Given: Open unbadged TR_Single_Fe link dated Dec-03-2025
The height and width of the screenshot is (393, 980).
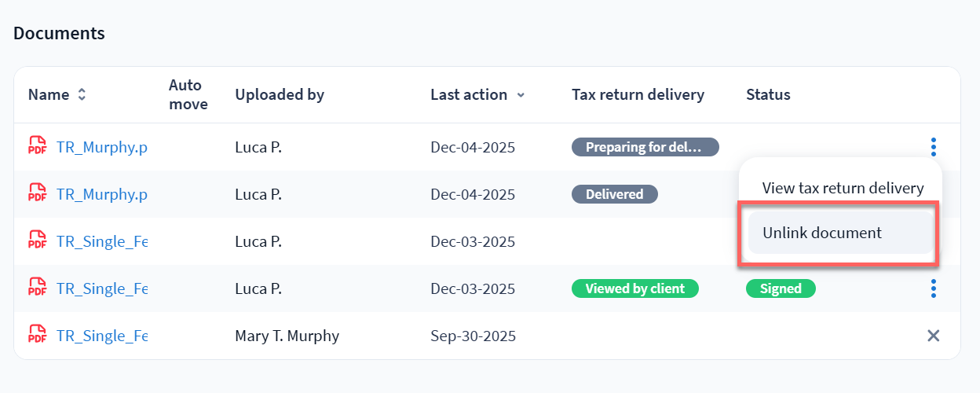Looking at the screenshot, I should pos(102,241).
